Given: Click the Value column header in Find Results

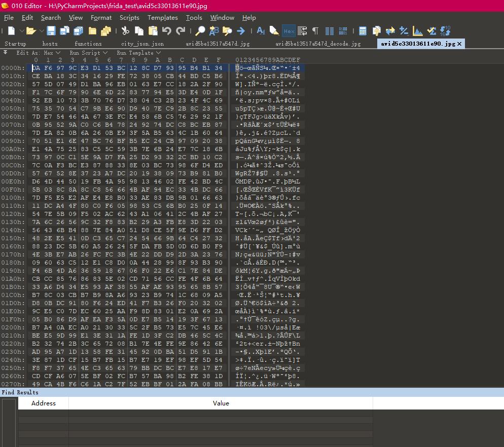Looking at the screenshot, I should tap(221, 403).
